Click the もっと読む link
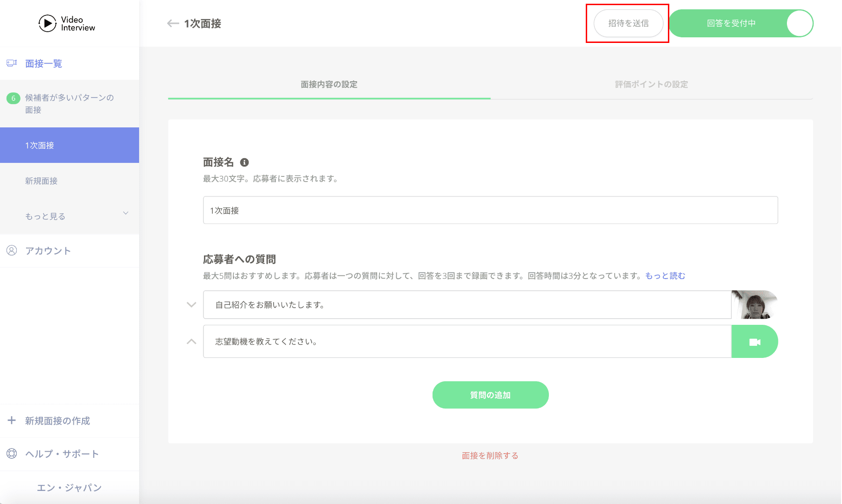 tap(665, 276)
